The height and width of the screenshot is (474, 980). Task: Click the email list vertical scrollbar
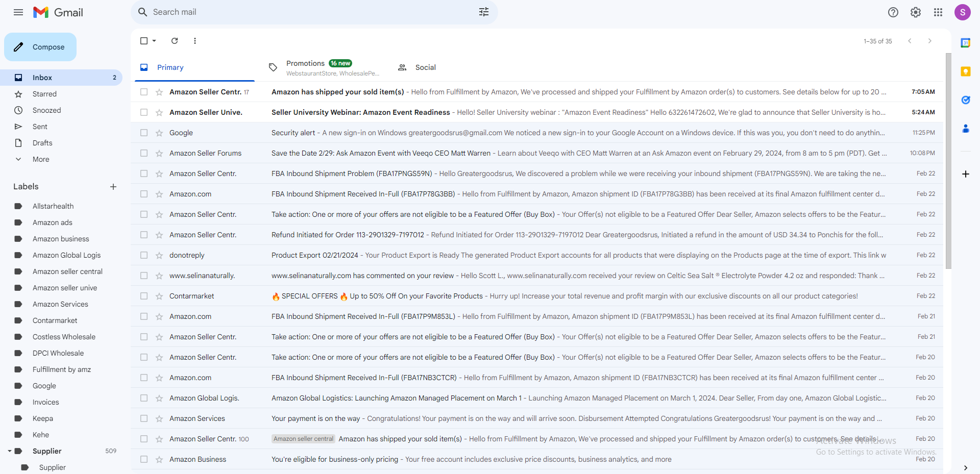pos(948,161)
